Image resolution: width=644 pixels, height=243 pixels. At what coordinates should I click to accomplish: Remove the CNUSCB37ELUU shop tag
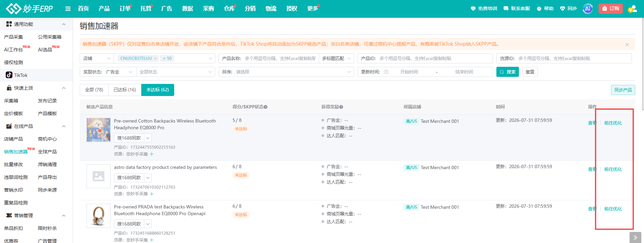point(155,58)
